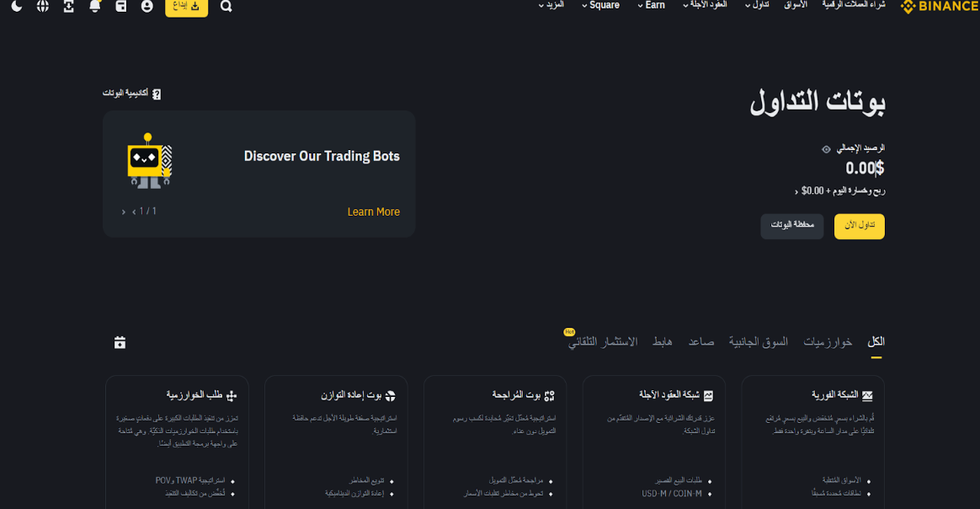Select the الكل tab

(x=876, y=342)
